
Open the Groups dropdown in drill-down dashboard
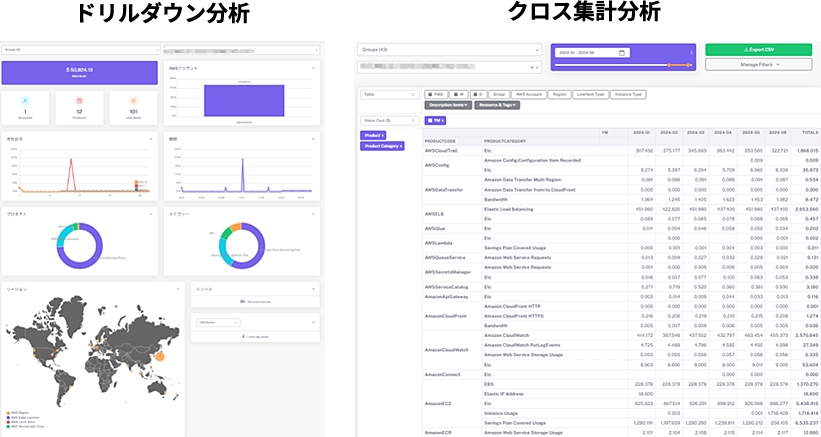point(80,48)
